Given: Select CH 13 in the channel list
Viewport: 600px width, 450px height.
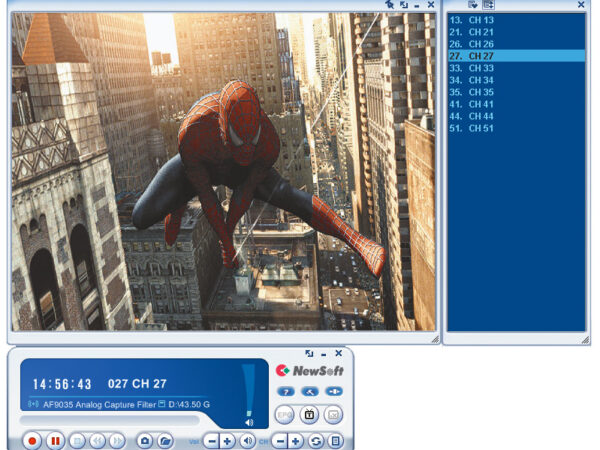Looking at the screenshot, I should pyautogui.click(x=471, y=20).
